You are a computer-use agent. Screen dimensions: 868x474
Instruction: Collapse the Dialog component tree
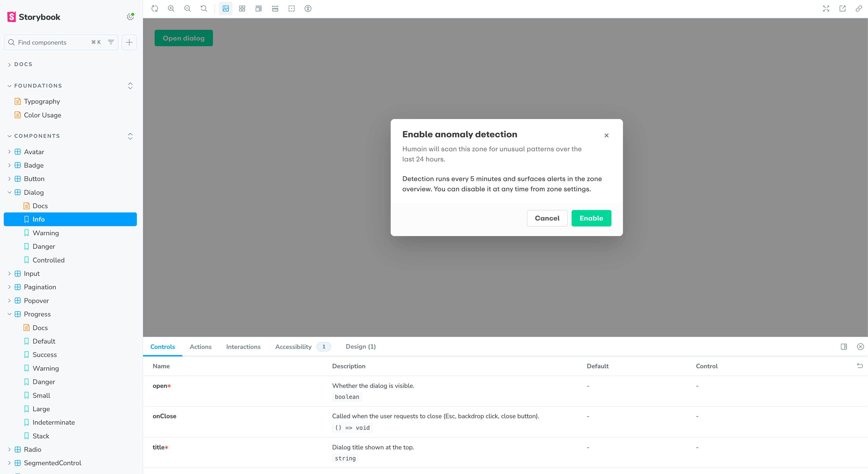point(10,192)
